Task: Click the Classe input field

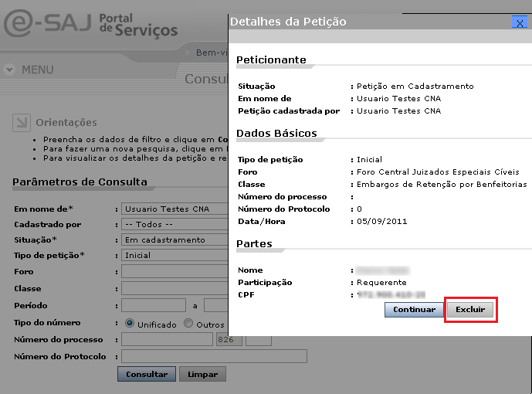Action: [175, 288]
